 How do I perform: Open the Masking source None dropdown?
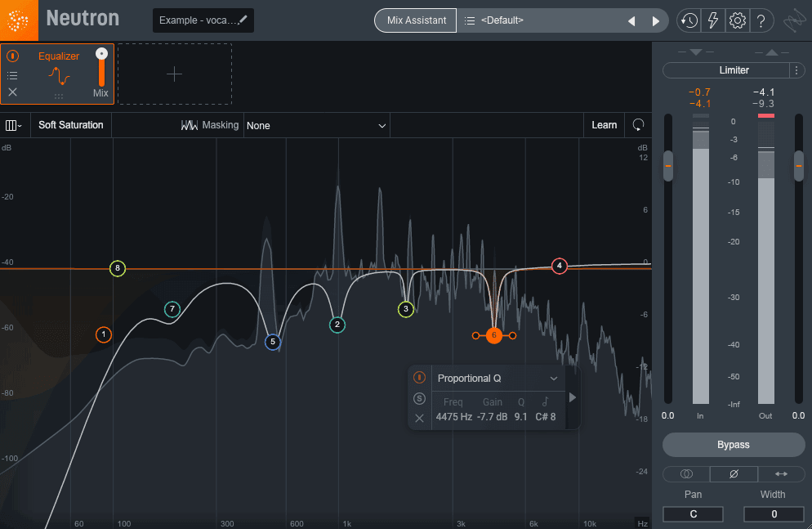316,125
